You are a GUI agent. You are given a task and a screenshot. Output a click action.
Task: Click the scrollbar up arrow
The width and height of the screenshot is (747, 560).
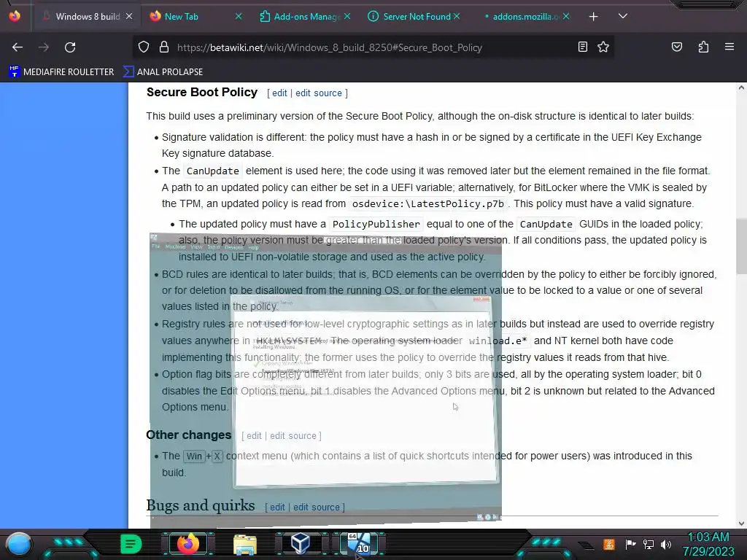point(741,87)
